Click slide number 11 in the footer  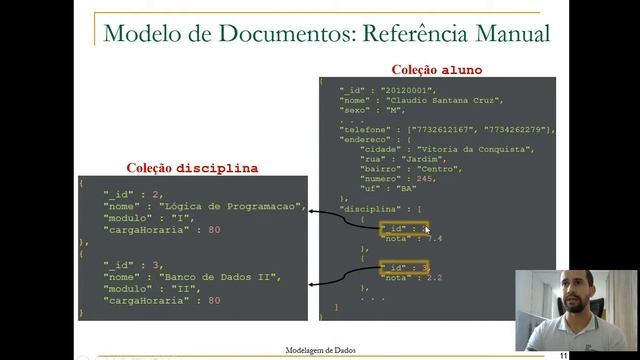[x=563, y=356]
